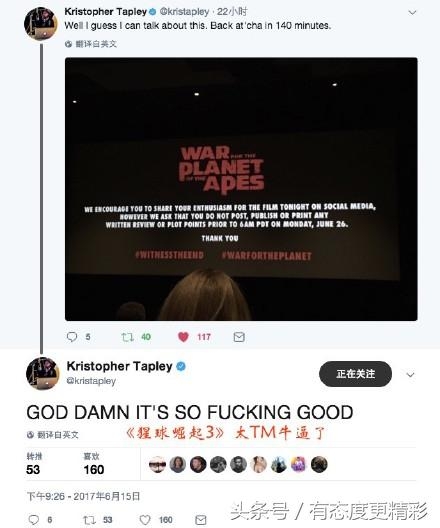
Task: View the 喜欢 160 likes list
Action: (94, 464)
